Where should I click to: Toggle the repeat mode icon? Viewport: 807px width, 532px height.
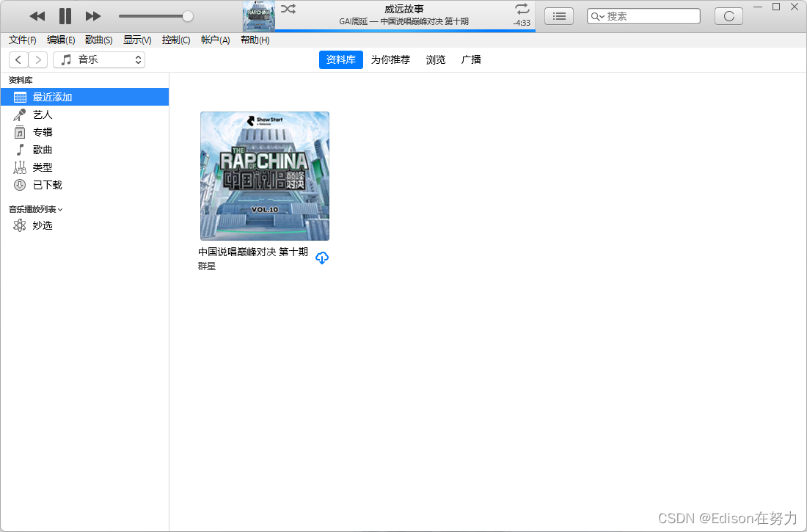(522, 10)
